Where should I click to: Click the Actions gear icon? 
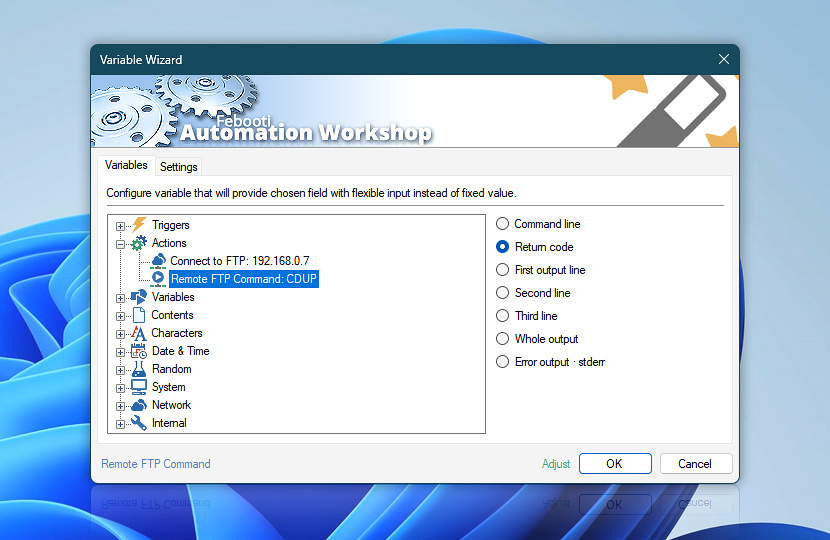tap(139, 243)
